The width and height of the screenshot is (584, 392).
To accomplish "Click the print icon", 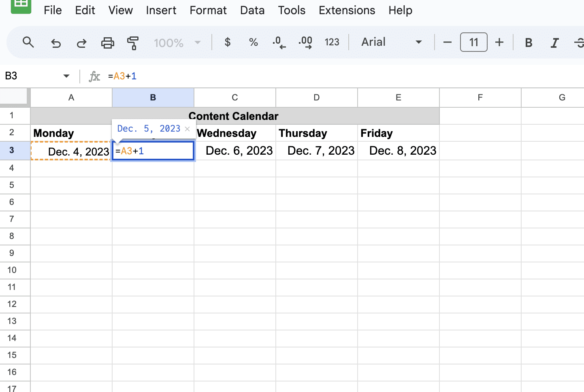I will point(107,43).
